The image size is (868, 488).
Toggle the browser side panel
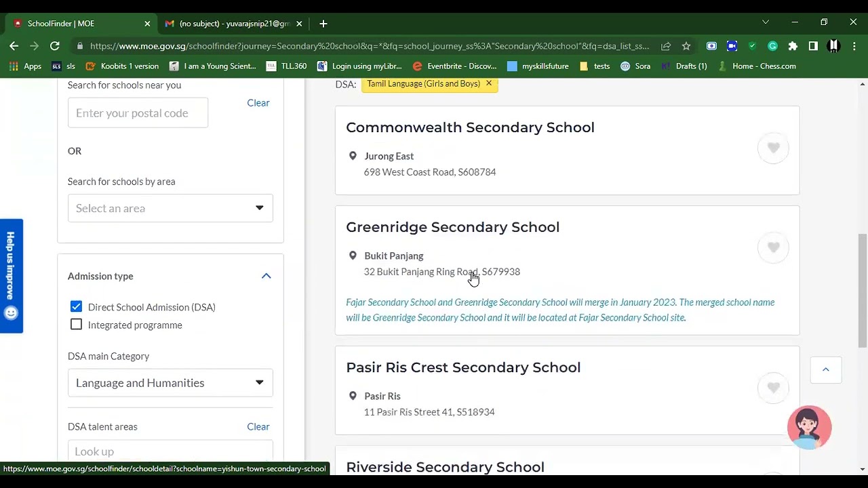[813, 46]
